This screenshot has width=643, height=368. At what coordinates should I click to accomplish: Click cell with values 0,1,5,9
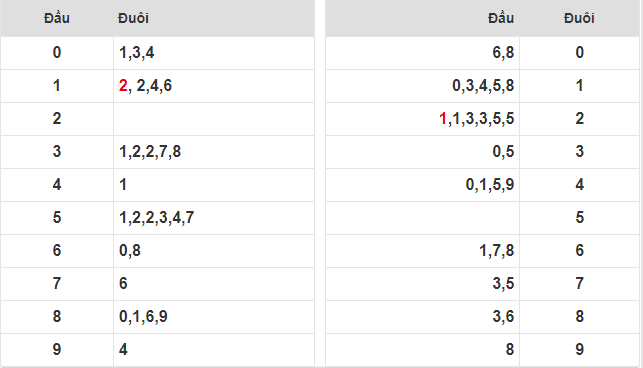tap(422, 185)
